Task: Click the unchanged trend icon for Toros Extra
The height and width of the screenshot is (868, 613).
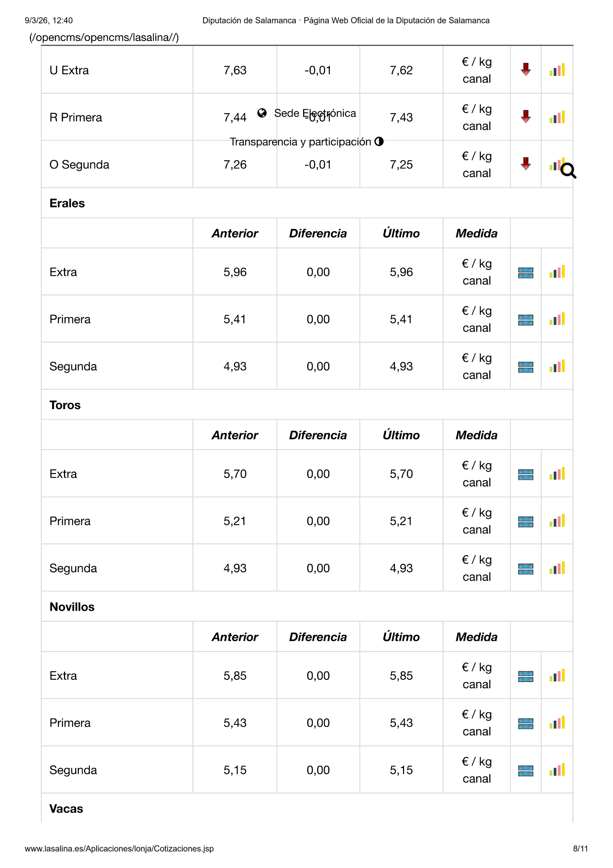Action: pos(526,474)
